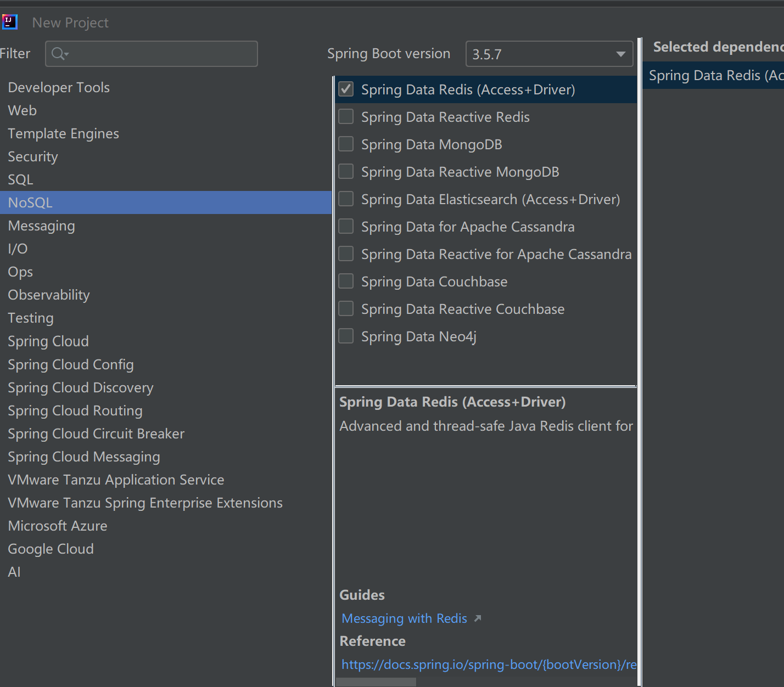Screen dimensions: 784x687
Task: Check Spring Data for Apache Cassandra
Action: pos(346,226)
